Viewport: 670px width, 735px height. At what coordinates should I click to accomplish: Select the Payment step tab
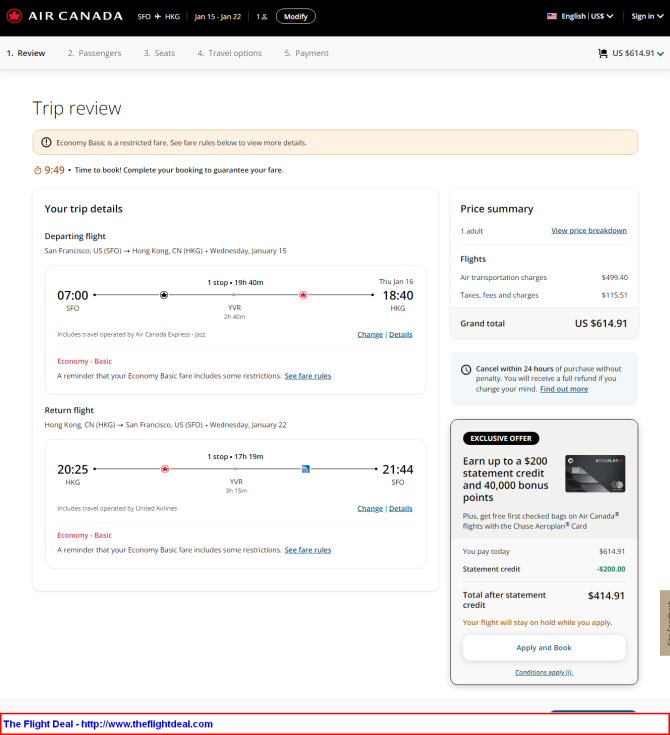[x=306, y=53]
